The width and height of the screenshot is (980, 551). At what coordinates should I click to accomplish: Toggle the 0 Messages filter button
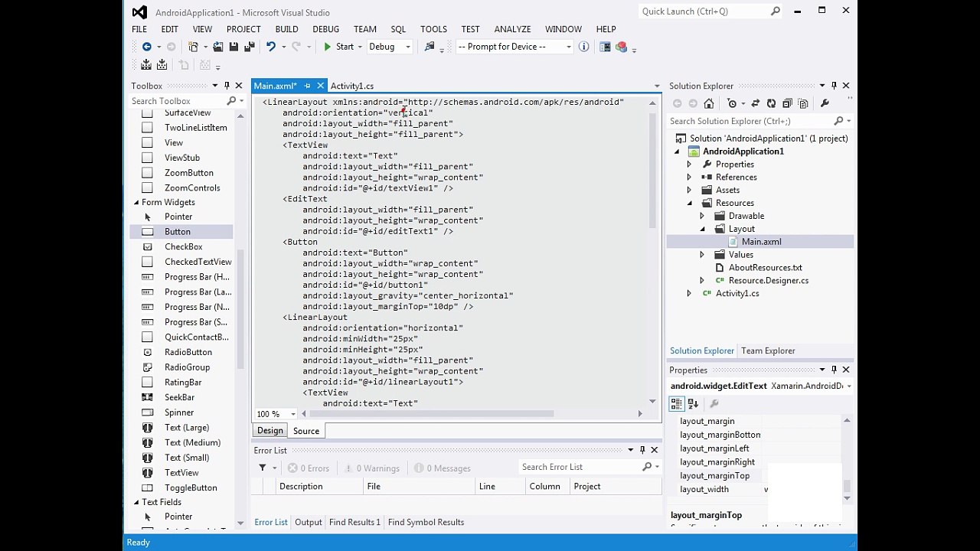[443, 468]
